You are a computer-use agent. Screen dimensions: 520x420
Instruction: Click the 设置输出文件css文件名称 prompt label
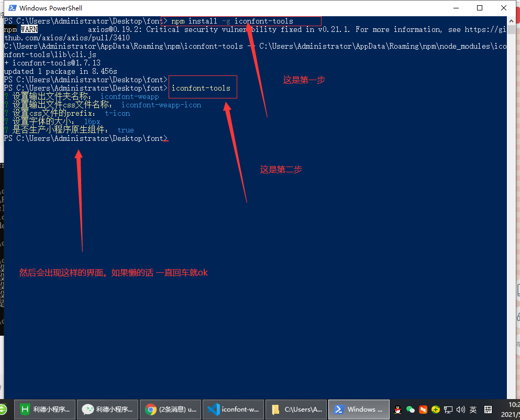(x=62, y=105)
